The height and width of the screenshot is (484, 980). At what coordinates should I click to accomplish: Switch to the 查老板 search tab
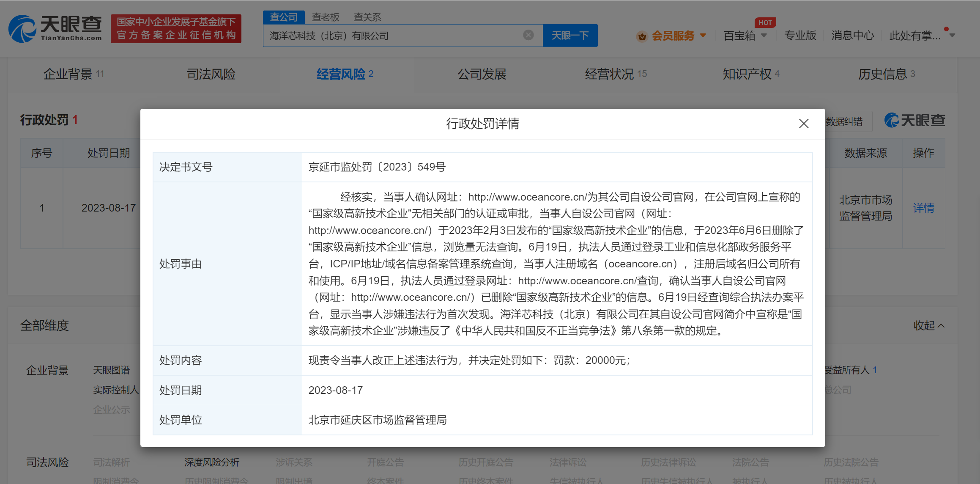coord(326,17)
